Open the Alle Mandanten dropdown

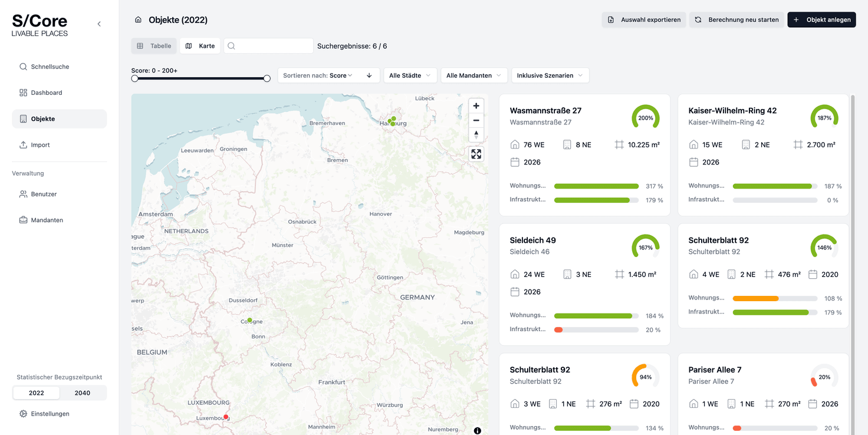coord(474,75)
